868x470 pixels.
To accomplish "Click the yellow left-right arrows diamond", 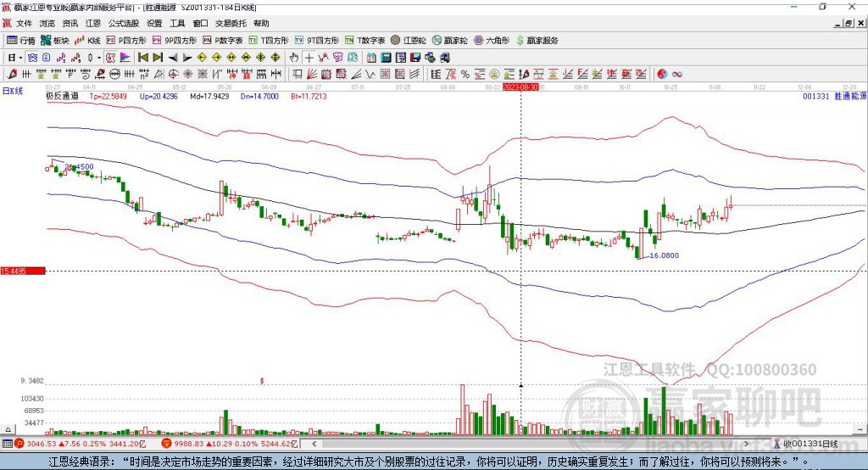I will [231, 58].
